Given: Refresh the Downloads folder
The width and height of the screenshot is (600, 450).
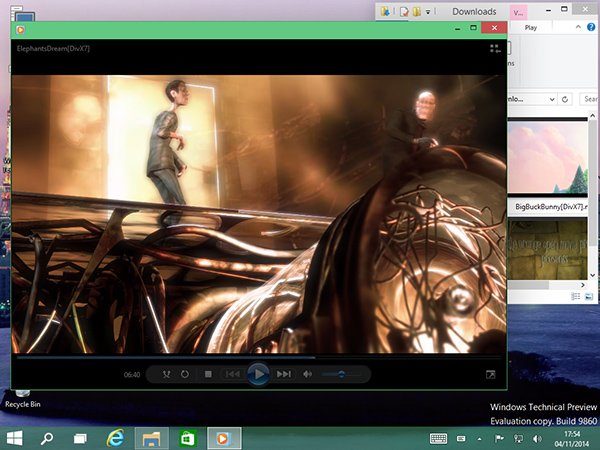Looking at the screenshot, I should [x=565, y=99].
